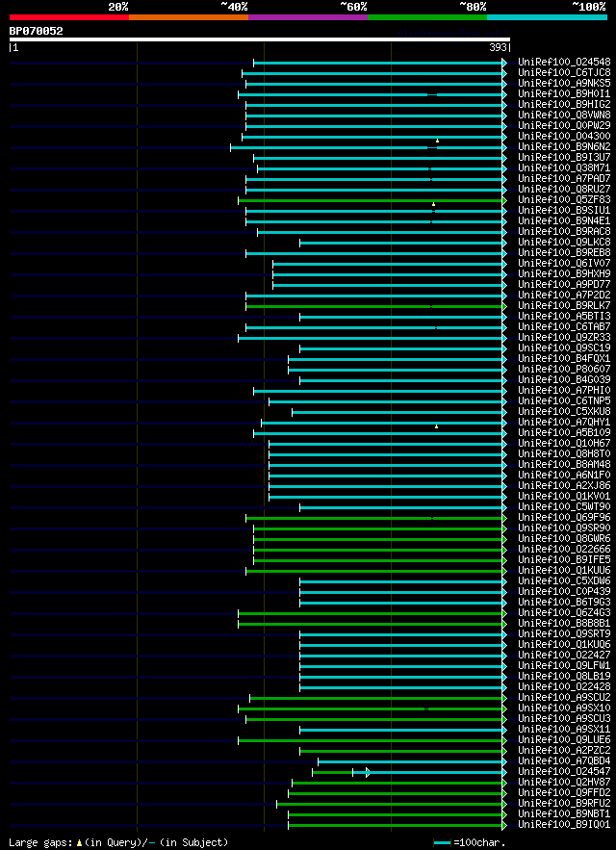Click the cyan alignment bar for UniRef100_A7QBD4
This screenshot has height=850, width=616.
(410, 761)
